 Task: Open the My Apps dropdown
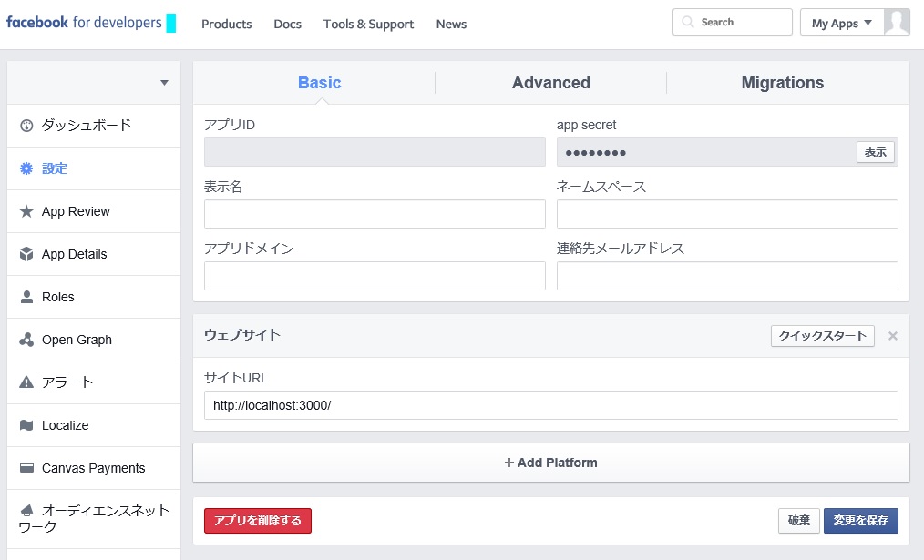click(x=841, y=23)
